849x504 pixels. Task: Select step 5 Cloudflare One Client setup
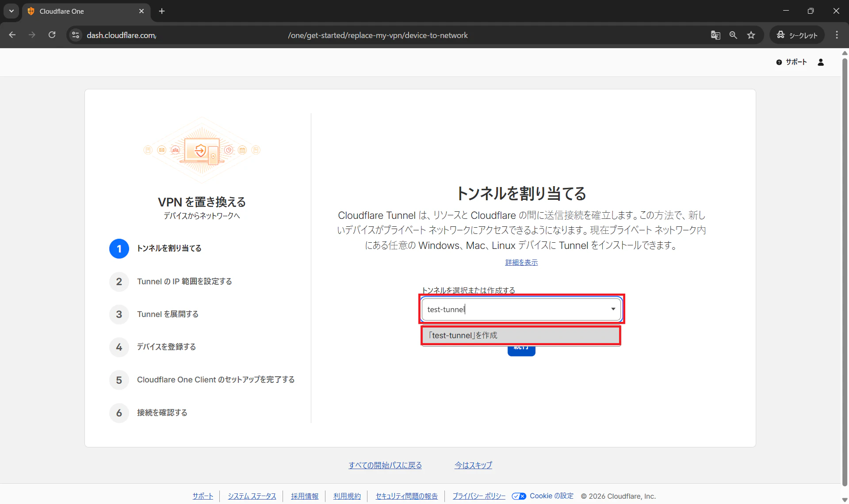tap(202, 380)
